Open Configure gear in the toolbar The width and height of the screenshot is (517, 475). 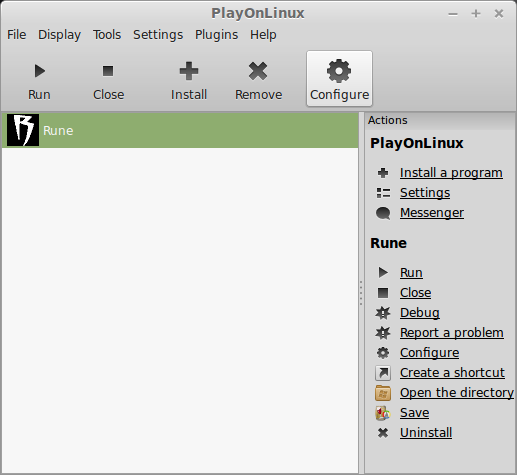tap(339, 71)
